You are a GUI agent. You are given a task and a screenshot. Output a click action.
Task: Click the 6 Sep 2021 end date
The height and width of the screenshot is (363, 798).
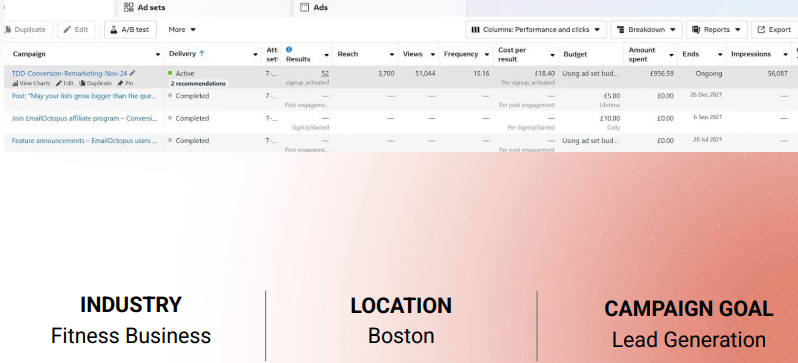tap(707, 117)
